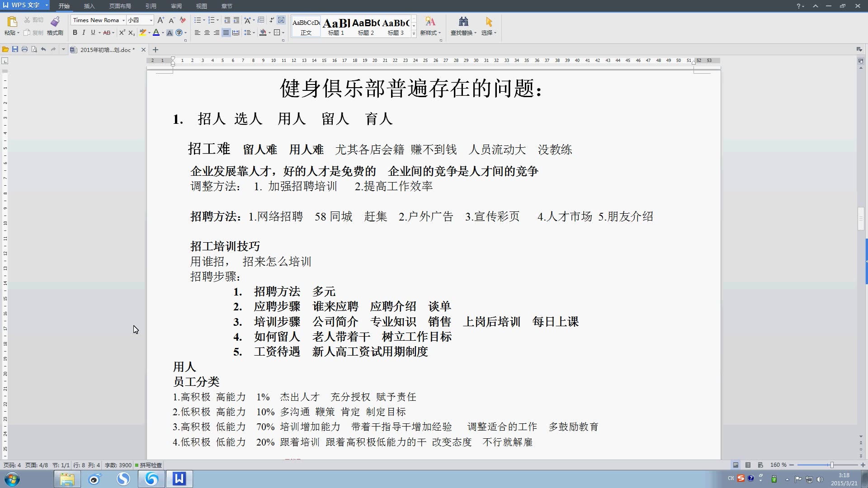Click the Bold formatting icon
Viewport: 868px width, 488px height.
(x=75, y=33)
